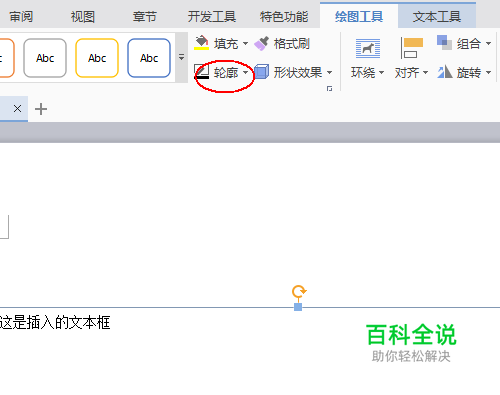Expand the shape styles gallery
The height and width of the screenshot is (395, 500).
click(181, 57)
